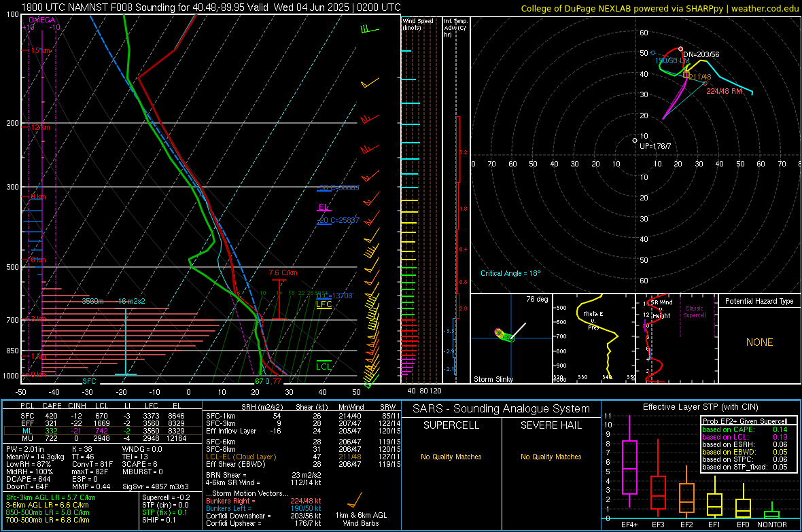Click the green LCL level label
This screenshot has width=802, height=532.
(x=324, y=366)
